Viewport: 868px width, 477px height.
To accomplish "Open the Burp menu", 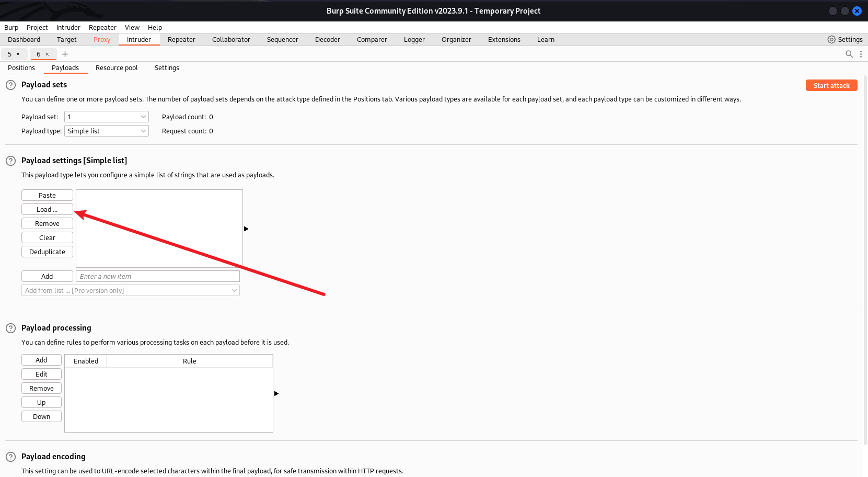I will click(x=11, y=27).
